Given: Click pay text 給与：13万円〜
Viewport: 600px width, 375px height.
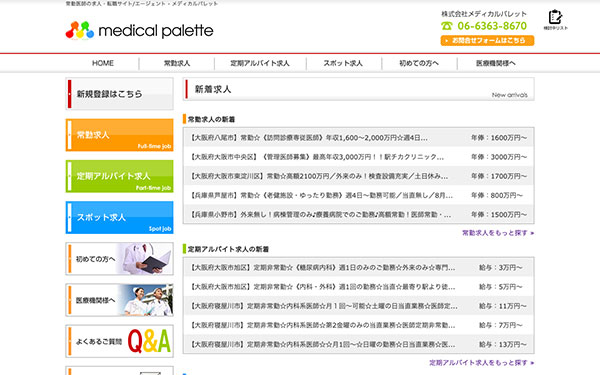Looking at the screenshot, I should pyautogui.click(x=503, y=344).
